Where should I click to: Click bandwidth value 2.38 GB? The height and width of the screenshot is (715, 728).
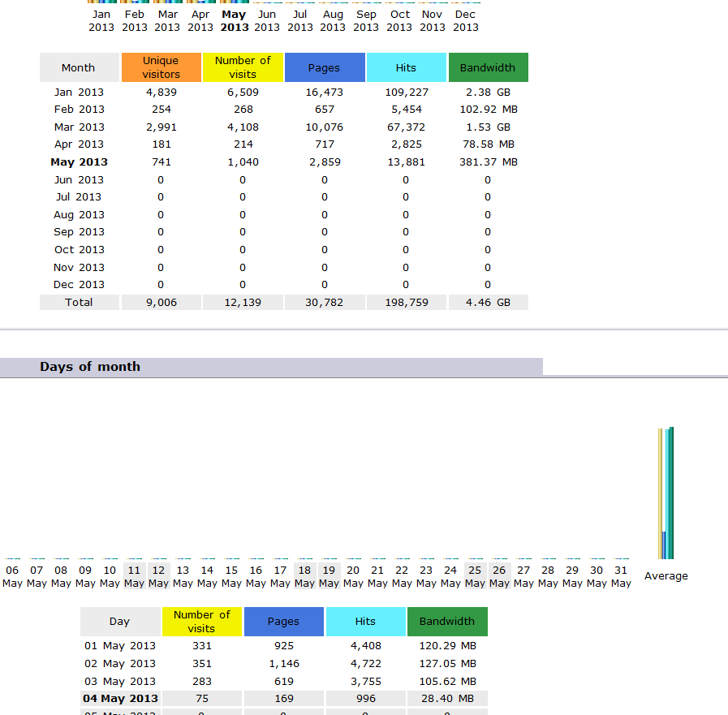point(488,92)
